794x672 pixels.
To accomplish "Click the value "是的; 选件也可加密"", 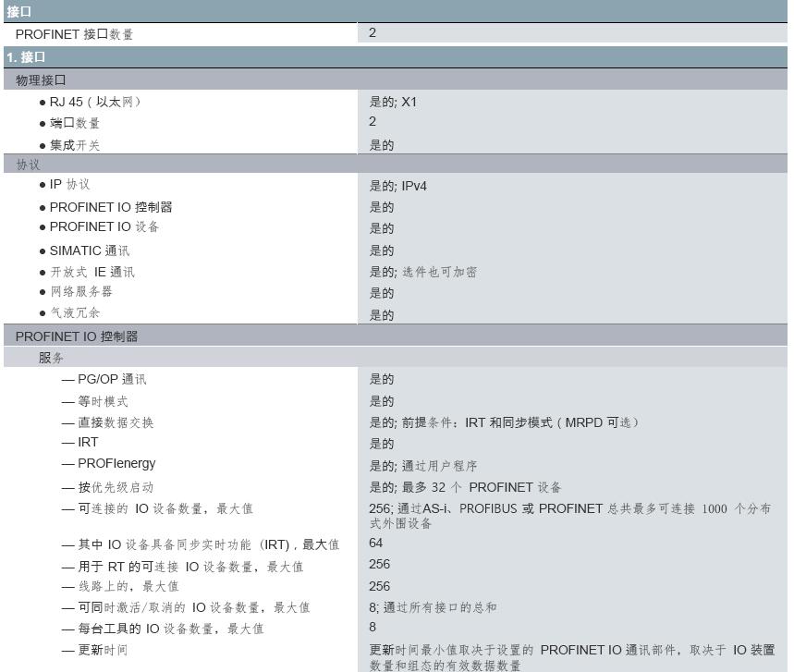I will (x=422, y=272).
